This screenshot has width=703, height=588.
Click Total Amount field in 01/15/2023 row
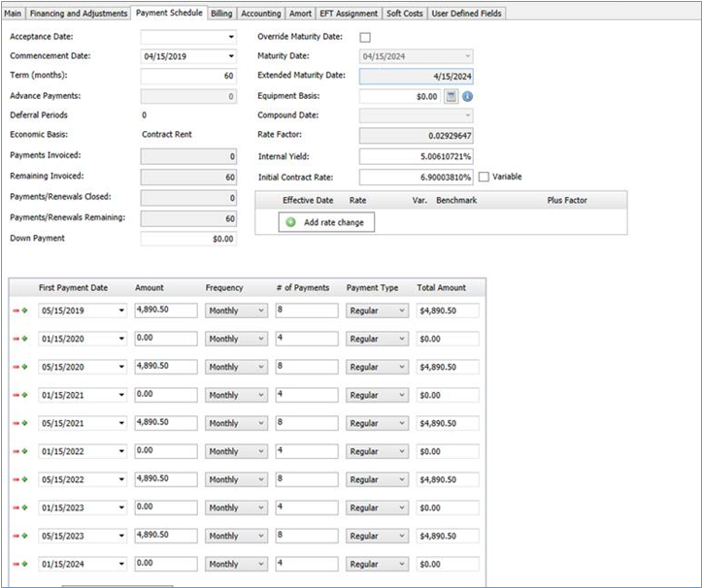(448, 507)
